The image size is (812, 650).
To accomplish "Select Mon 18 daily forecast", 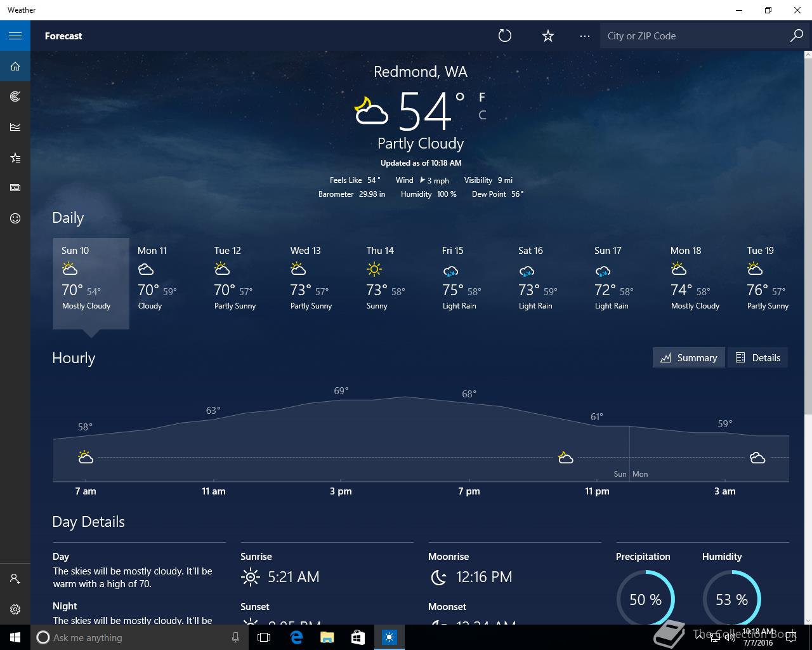I will [700, 284].
